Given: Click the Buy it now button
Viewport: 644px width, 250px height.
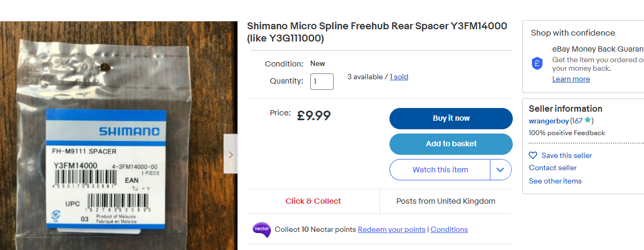Looking at the screenshot, I should (451, 119).
